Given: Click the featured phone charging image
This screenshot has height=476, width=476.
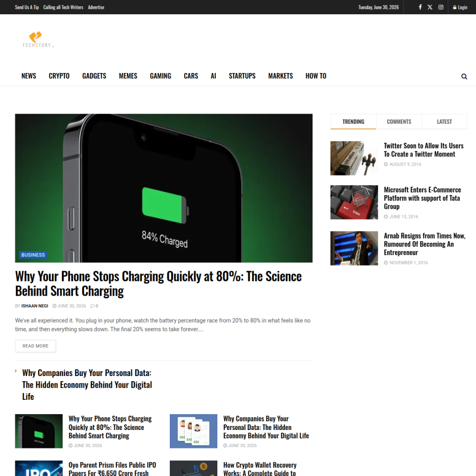Looking at the screenshot, I should (x=163, y=188).
